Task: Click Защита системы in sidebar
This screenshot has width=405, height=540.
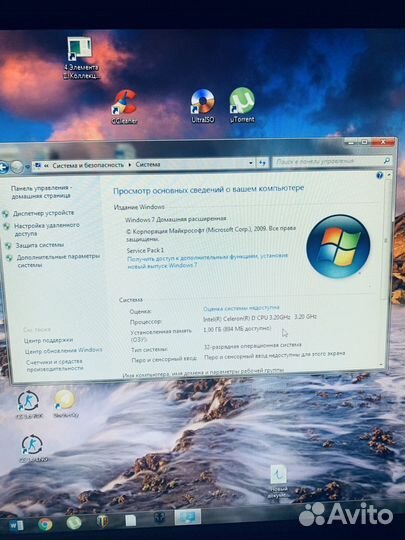Action: click(x=40, y=245)
